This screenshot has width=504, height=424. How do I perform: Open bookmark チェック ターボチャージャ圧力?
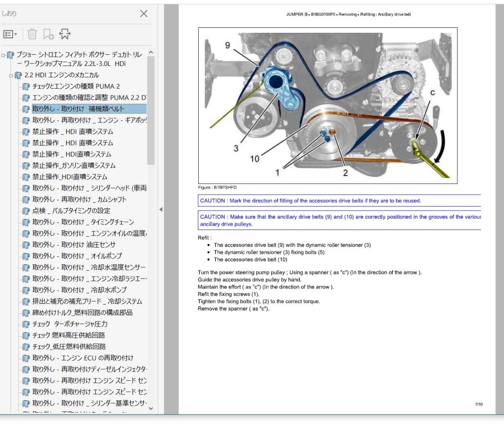coord(70,324)
